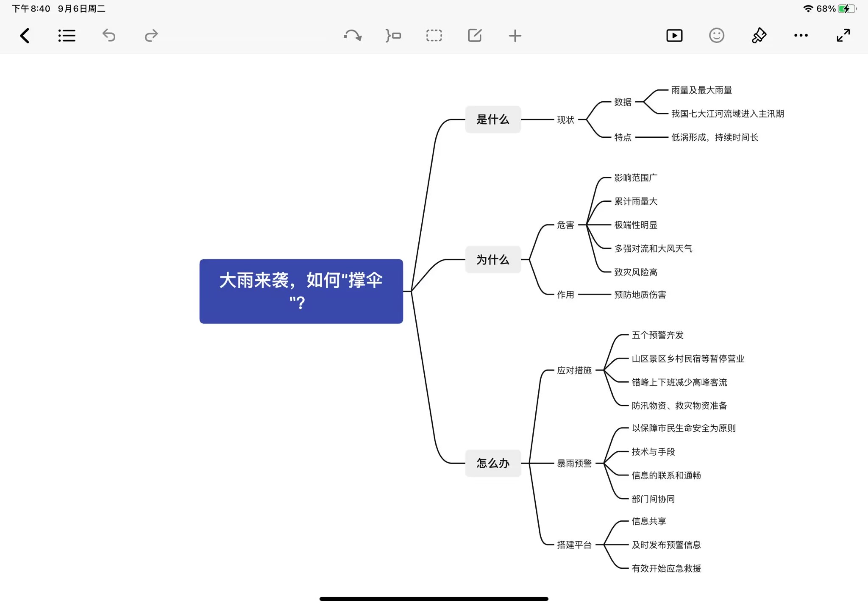Open the more options menu

[801, 36]
